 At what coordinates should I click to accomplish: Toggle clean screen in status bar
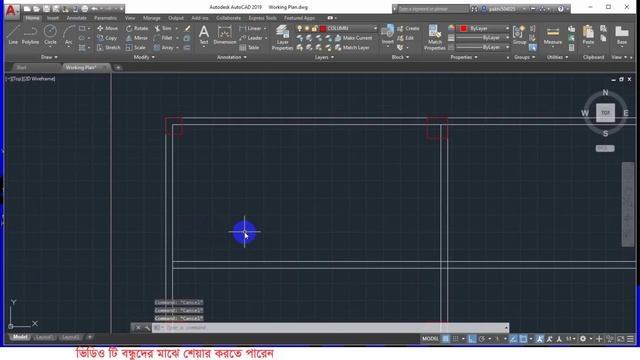[621, 339]
